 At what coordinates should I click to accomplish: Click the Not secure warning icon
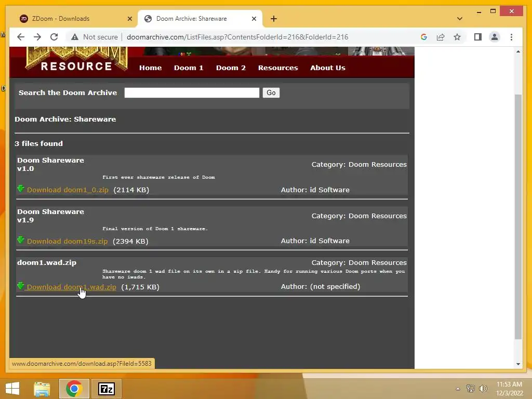pos(75,37)
